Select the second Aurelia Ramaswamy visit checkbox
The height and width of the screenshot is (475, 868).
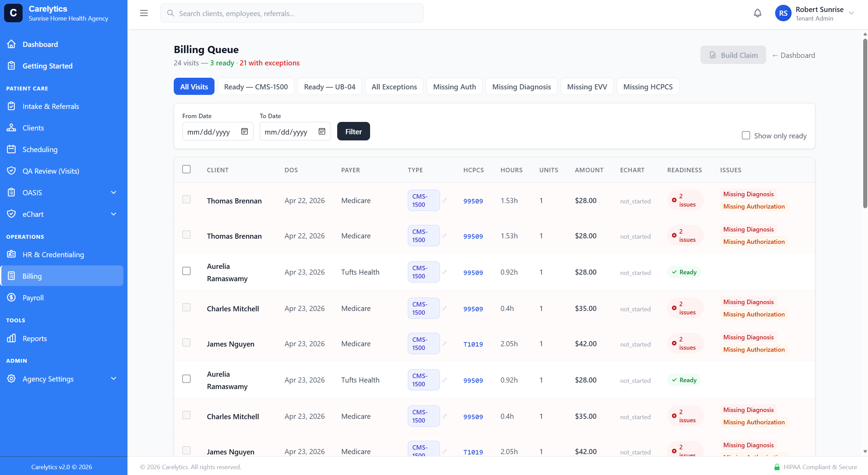pos(186,379)
